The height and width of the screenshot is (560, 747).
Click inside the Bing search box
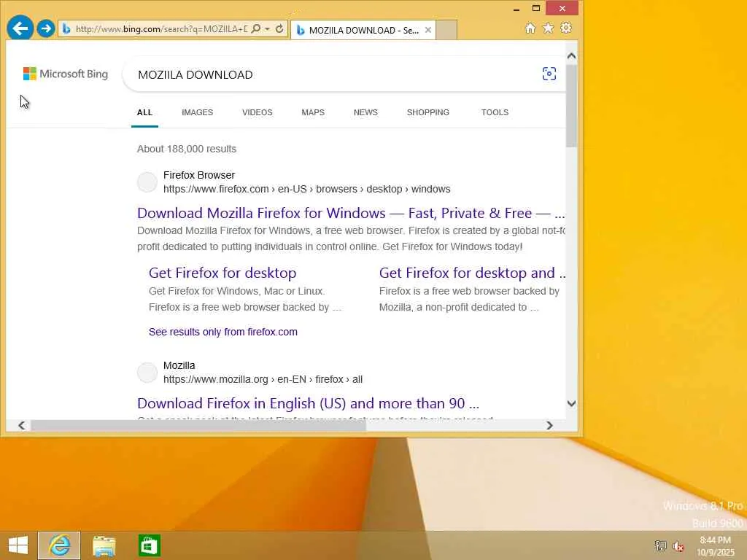pos(333,75)
